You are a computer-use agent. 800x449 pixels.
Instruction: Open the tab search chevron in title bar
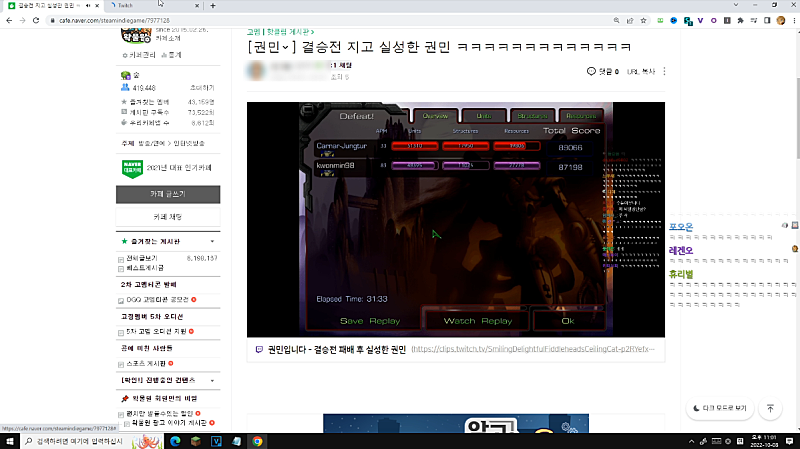(736, 5)
